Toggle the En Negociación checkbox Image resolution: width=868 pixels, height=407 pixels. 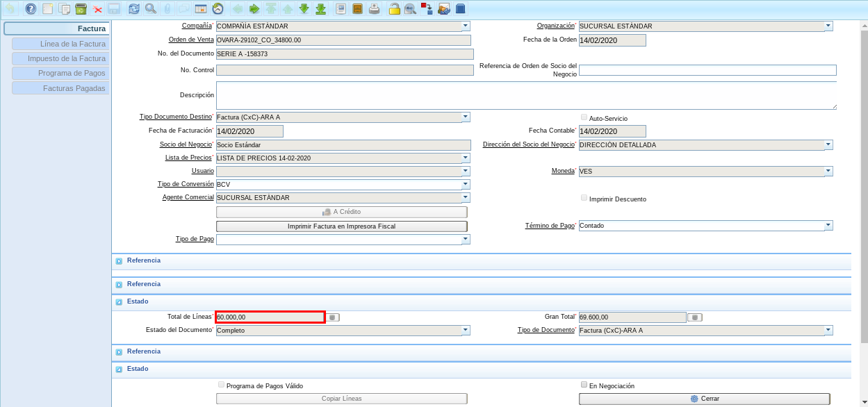tap(584, 385)
